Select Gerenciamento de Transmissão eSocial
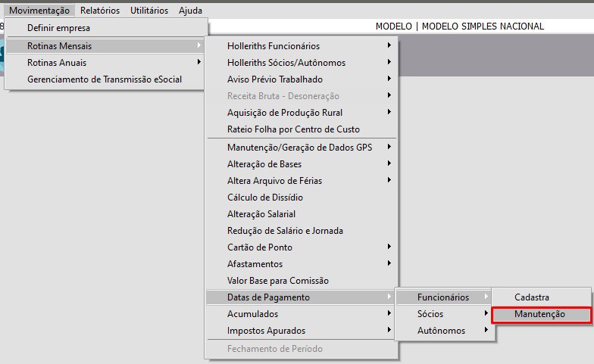 click(105, 79)
